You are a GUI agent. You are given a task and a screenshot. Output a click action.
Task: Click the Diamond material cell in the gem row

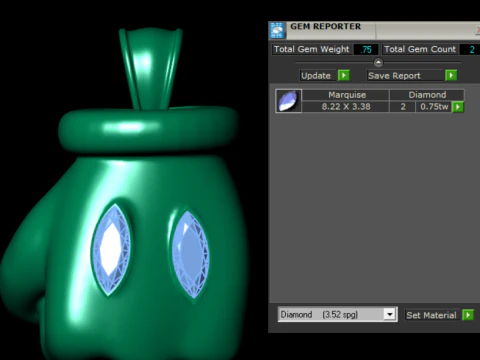(427, 95)
